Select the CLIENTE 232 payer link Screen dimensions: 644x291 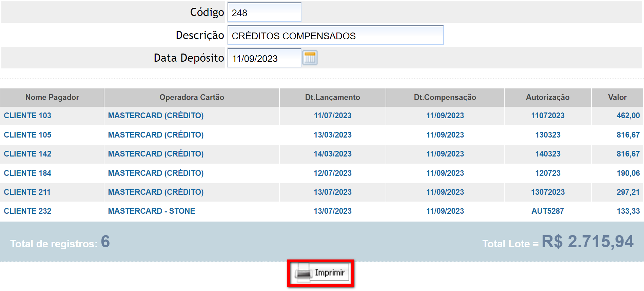(x=27, y=211)
